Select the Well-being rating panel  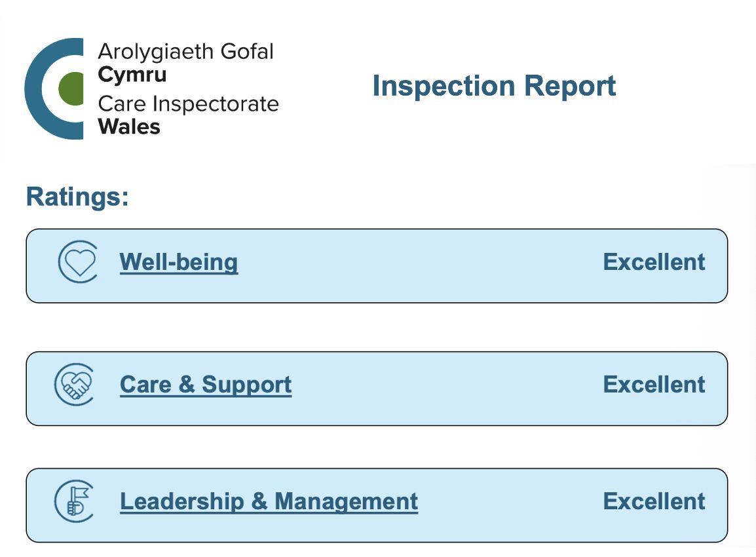[x=377, y=265]
